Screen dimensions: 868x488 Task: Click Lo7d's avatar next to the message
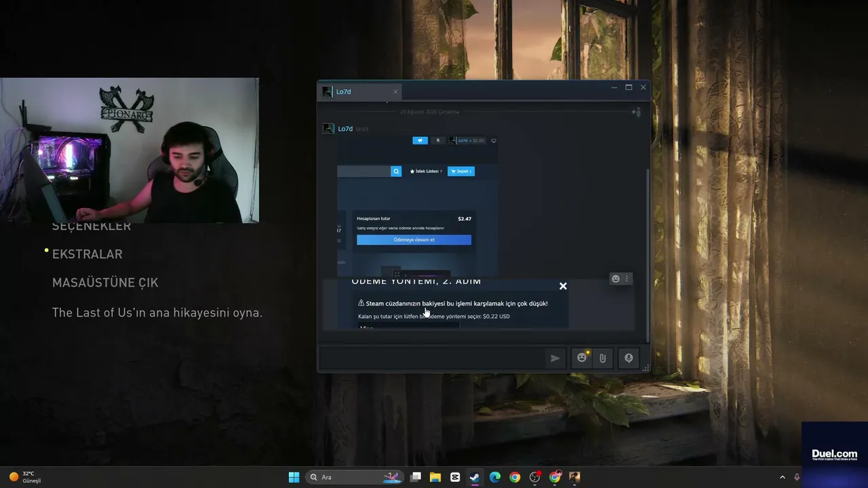click(328, 129)
